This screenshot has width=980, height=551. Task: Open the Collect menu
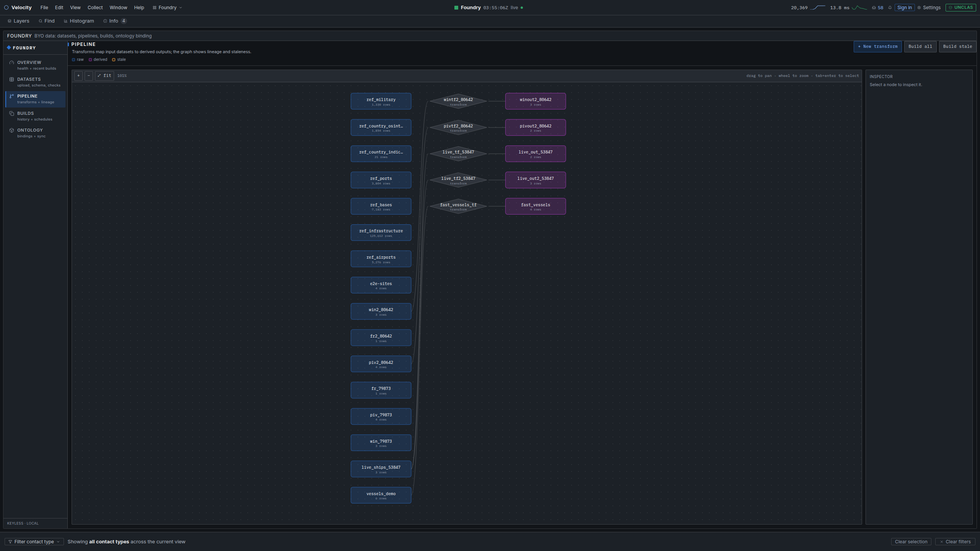95,8
